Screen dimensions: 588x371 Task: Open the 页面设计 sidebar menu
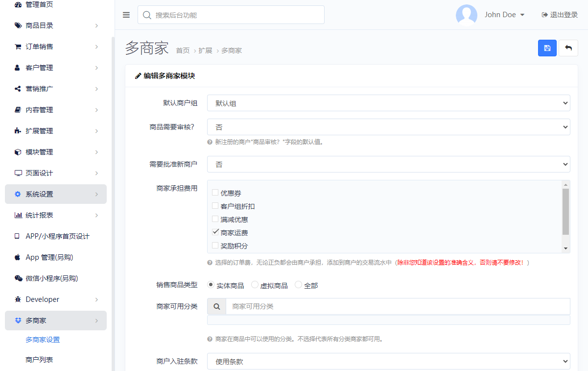56,173
